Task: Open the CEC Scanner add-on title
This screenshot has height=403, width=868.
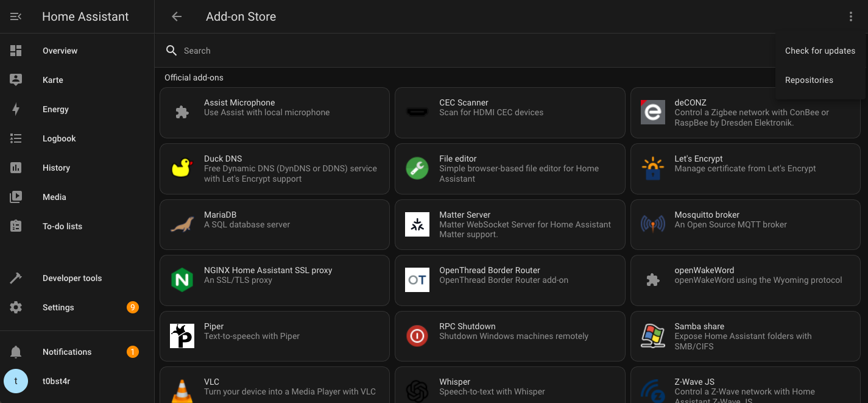Action: tap(464, 102)
